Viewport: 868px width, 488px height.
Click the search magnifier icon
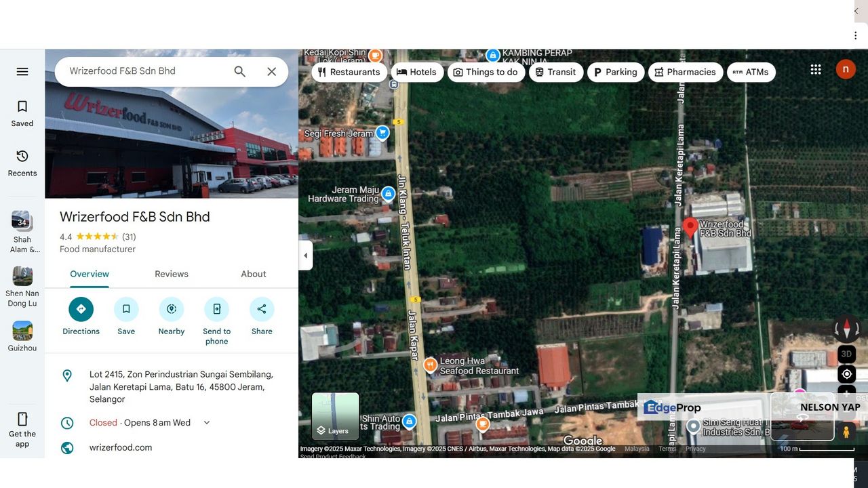click(240, 71)
